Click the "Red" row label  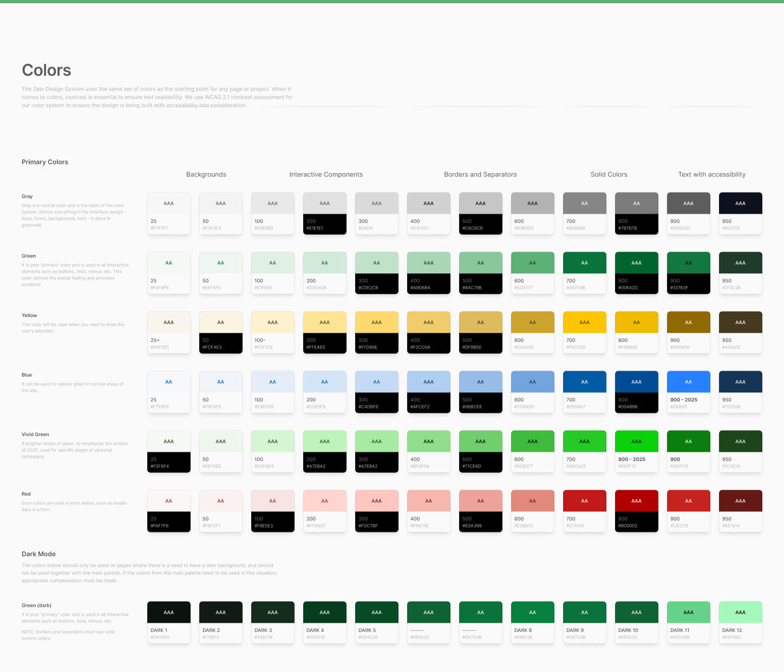(26, 494)
